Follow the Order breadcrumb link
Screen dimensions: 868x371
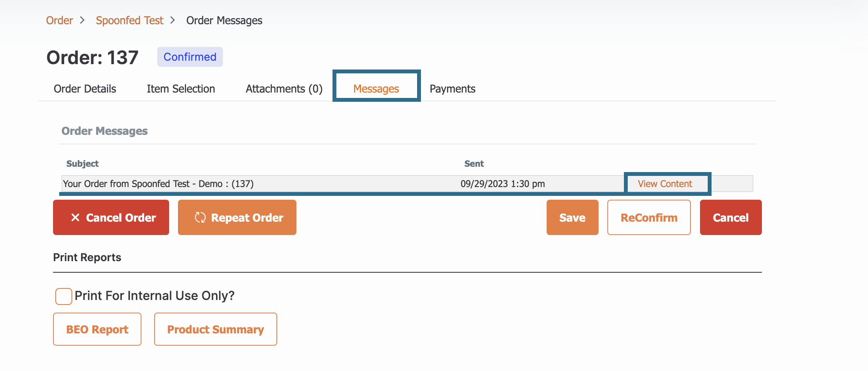click(59, 20)
